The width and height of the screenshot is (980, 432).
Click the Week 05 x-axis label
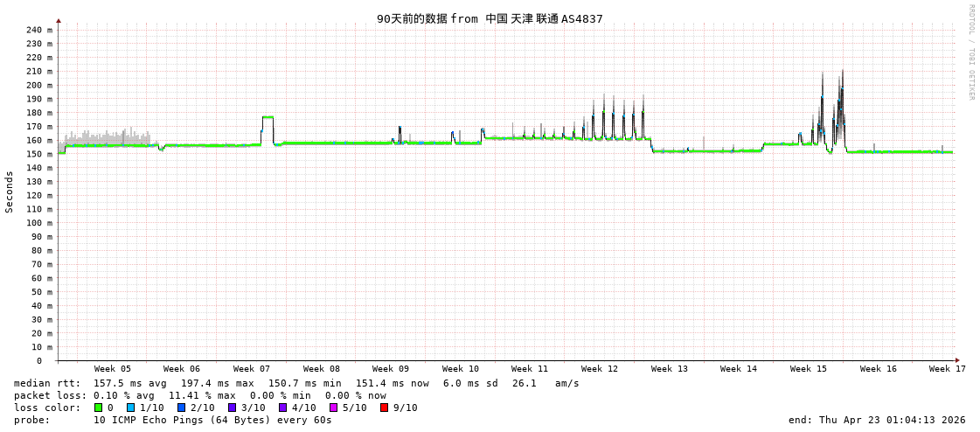coord(112,369)
